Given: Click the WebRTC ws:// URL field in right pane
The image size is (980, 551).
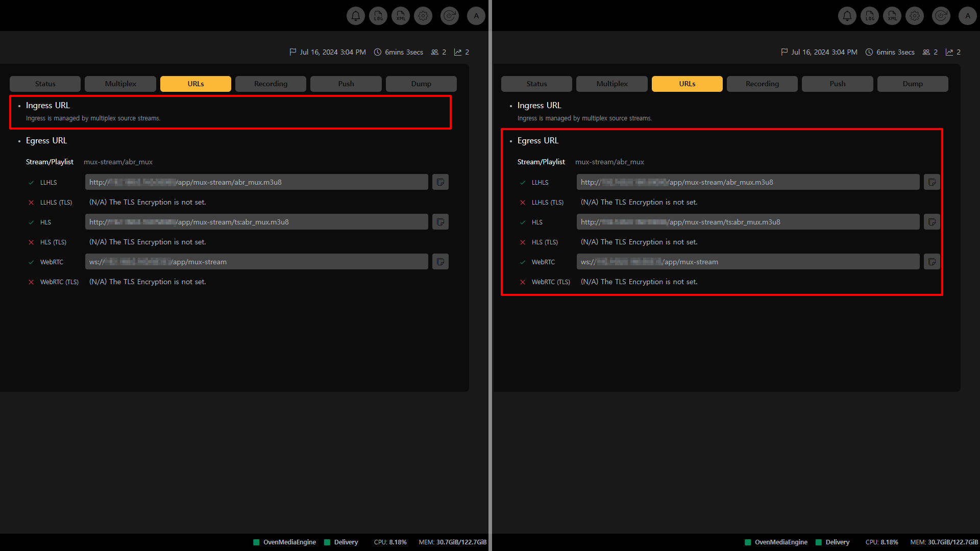Looking at the screenshot, I should point(748,262).
